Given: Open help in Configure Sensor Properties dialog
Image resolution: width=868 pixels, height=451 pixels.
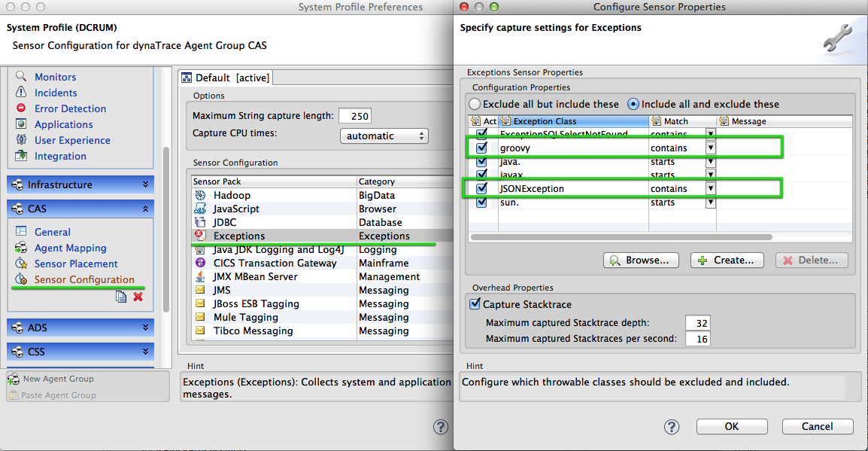Looking at the screenshot, I should (672, 427).
